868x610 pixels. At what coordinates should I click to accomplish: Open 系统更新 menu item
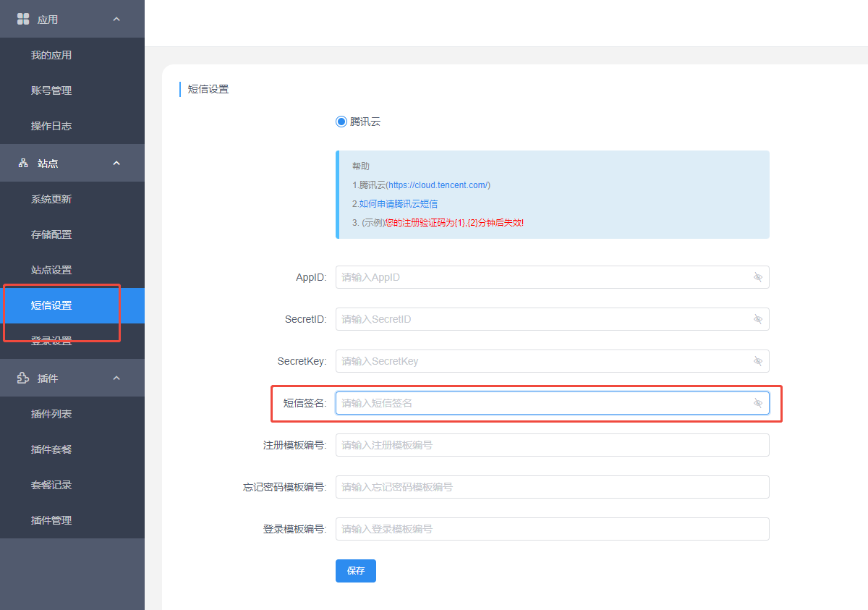point(72,199)
